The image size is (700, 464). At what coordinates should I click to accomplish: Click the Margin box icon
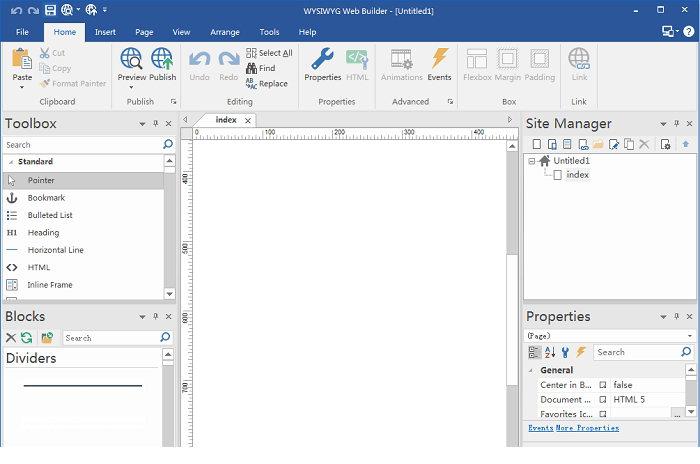click(x=508, y=59)
